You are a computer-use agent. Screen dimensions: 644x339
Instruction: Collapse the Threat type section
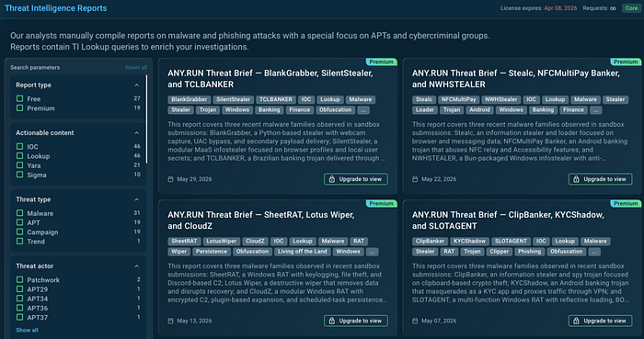tap(137, 199)
